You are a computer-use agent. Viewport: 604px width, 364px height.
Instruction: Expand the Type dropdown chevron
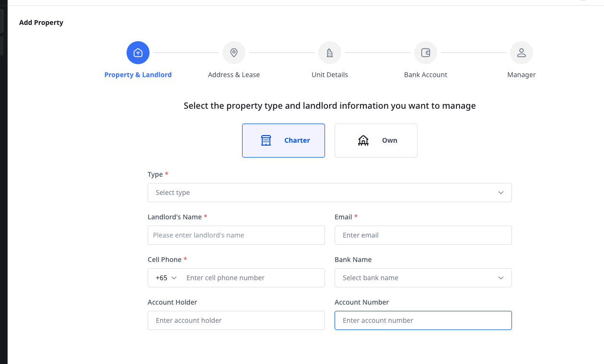[x=501, y=193]
